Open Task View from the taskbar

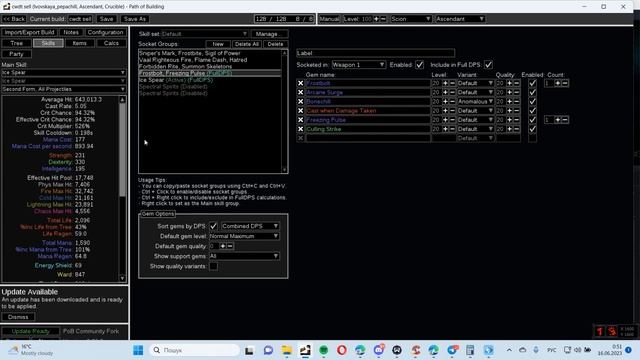[x=249, y=350]
